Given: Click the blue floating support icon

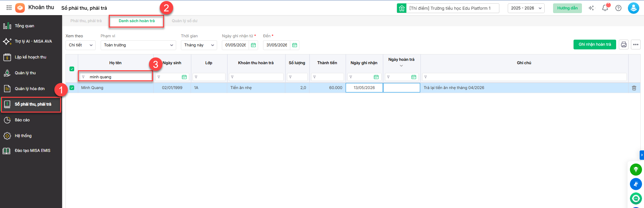Looking at the screenshot, I should [x=636, y=184].
